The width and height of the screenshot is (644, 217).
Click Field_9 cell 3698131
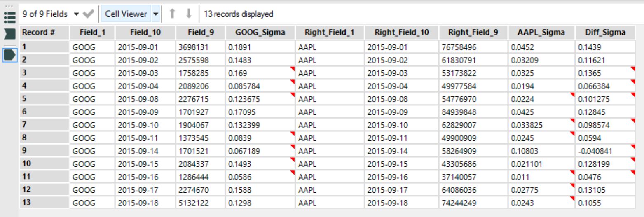tap(200, 47)
